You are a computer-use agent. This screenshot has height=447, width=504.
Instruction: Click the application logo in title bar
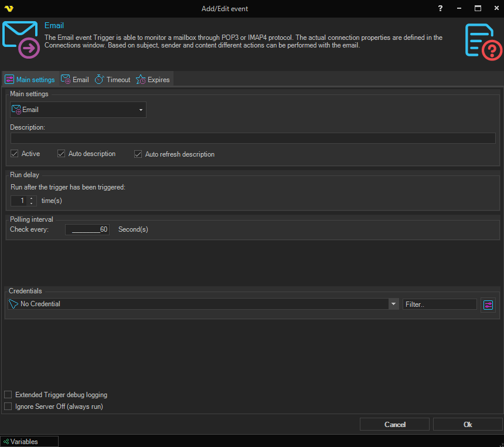click(8, 8)
